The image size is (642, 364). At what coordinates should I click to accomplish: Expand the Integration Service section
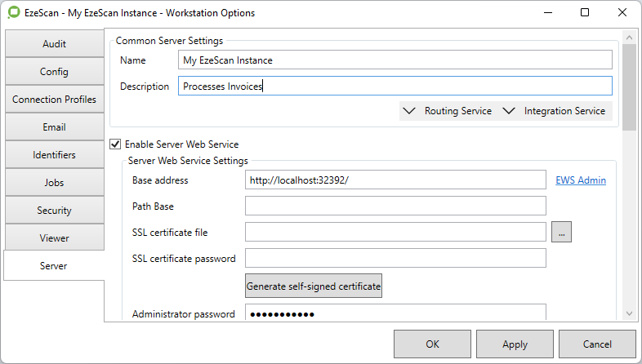point(555,111)
